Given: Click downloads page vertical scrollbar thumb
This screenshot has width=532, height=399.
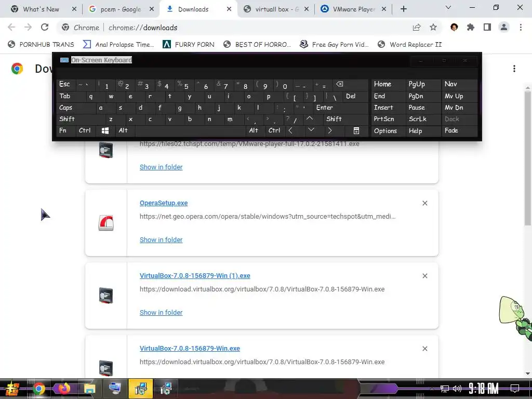Looking at the screenshot, I should tap(527, 157).
